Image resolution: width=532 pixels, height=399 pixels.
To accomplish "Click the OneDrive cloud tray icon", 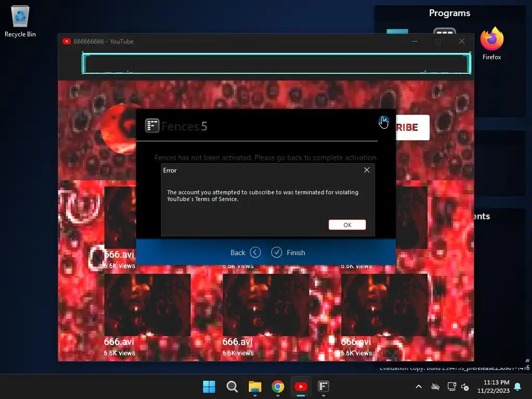I will pos(435,387).
